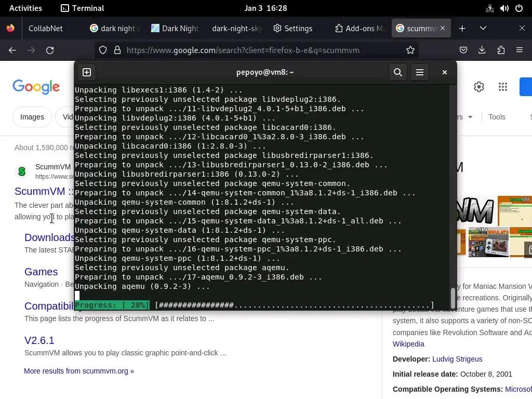Switch to the Dark Night image tab
Image resolution: width=532 pixels, height=399 pixels.
point(175,29)
